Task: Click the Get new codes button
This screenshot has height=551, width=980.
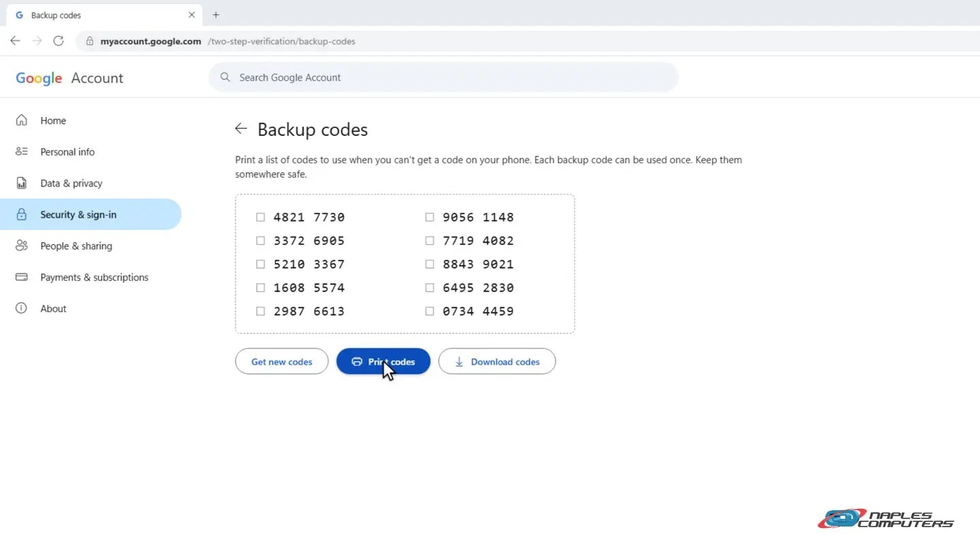Action: point(282,361)
